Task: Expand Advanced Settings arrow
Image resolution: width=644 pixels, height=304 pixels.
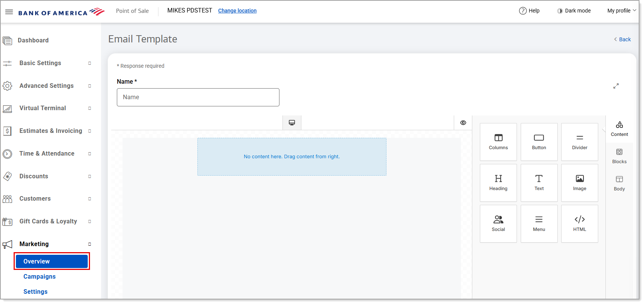Action: click(x=90, y=86)
